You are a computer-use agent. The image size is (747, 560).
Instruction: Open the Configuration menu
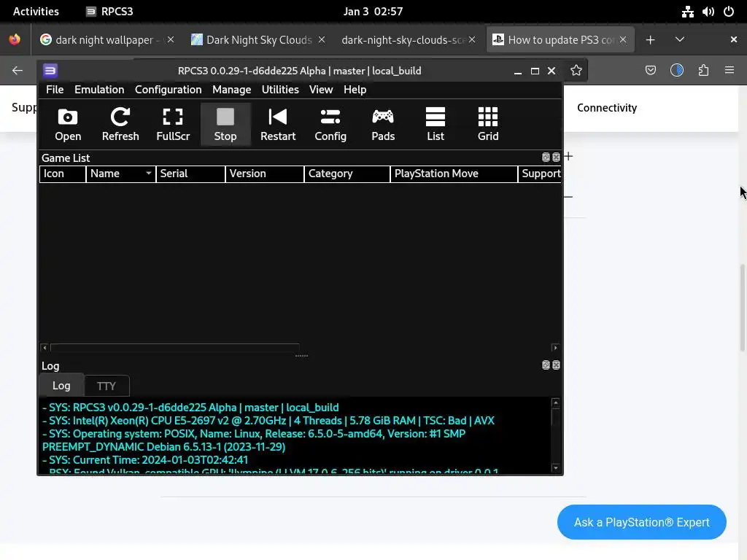[x=169, y=90]
